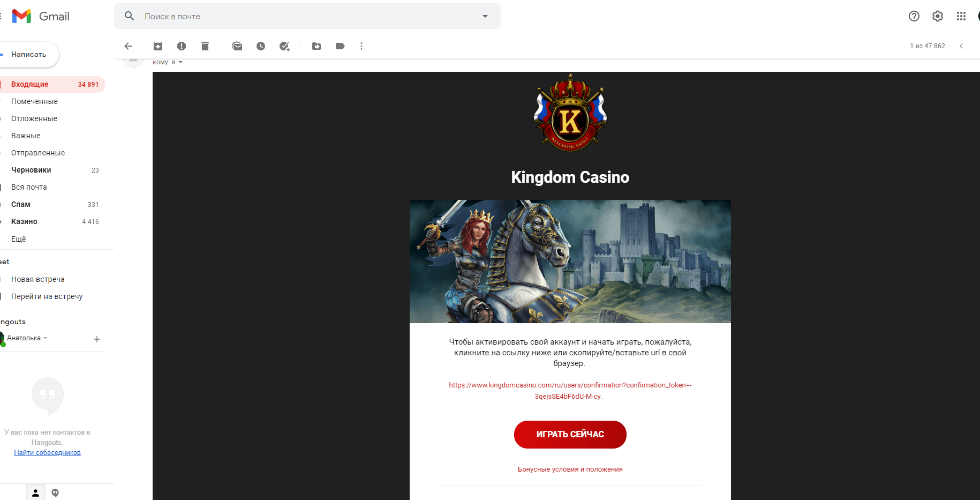This screenshot has height=500, width=980.
Task: Open the kingdomcasino confirmation link
Action: [x=570, y=391]
